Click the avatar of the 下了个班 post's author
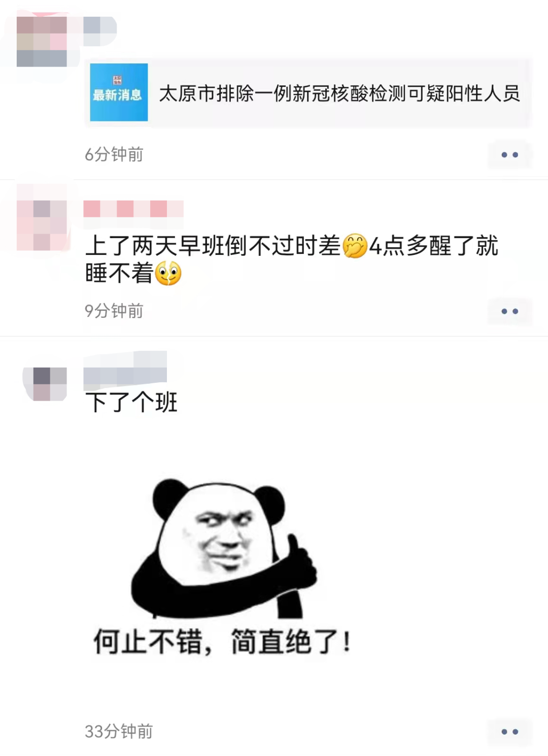 pyautogui.click(x=45, y=384)
